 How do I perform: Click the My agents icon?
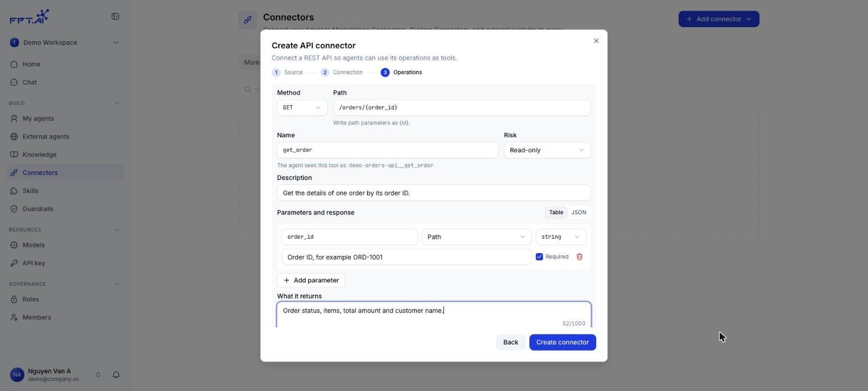click(x=14, y=119)
